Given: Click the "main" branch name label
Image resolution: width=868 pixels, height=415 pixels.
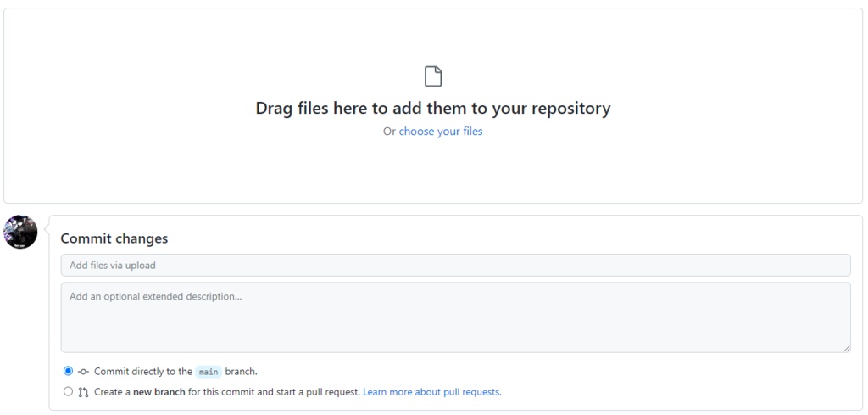Looking at the screenshot, I should coord(209,372).
